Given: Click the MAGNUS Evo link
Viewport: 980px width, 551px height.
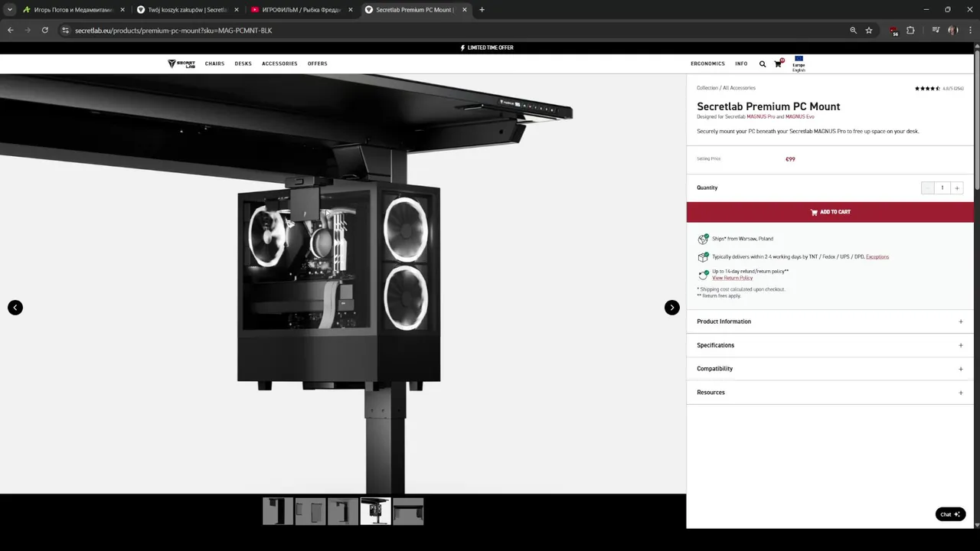Looking at the screenshot, I should tap(800, 117).
